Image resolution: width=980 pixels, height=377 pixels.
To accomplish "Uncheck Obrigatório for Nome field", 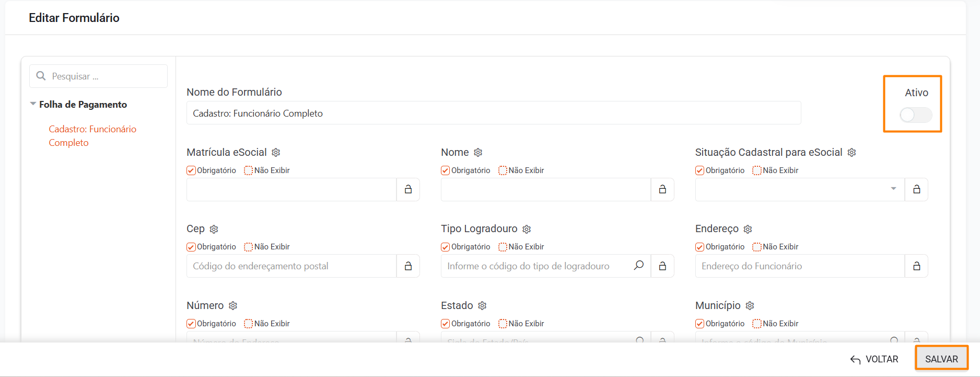I will click(x=446, y=170).
